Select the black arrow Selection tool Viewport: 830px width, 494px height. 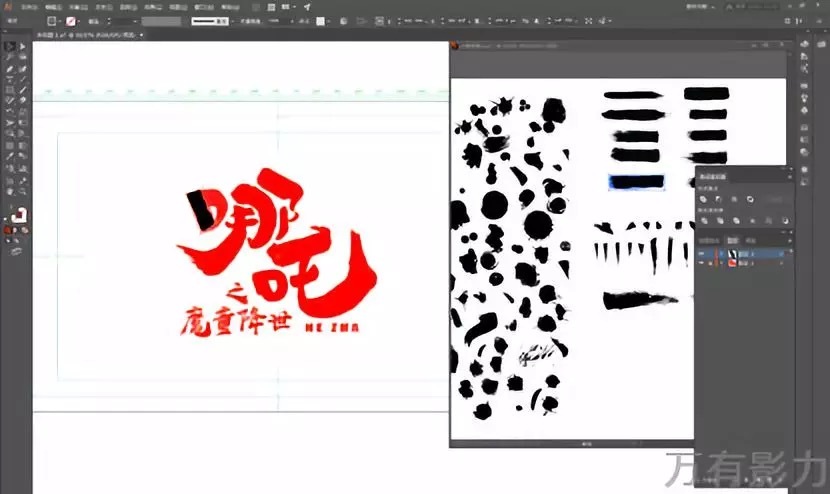[x=9, y=47]
